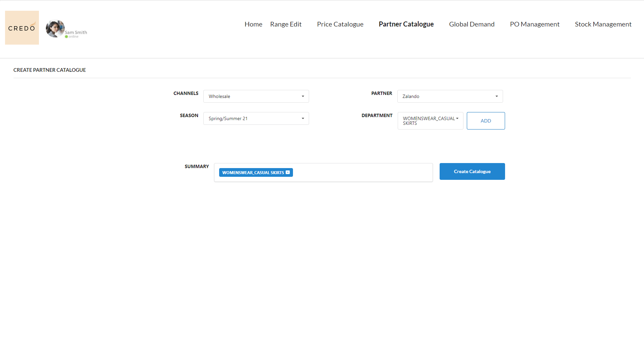Open Global Demand from the navigation

click(x=472, y=24)
